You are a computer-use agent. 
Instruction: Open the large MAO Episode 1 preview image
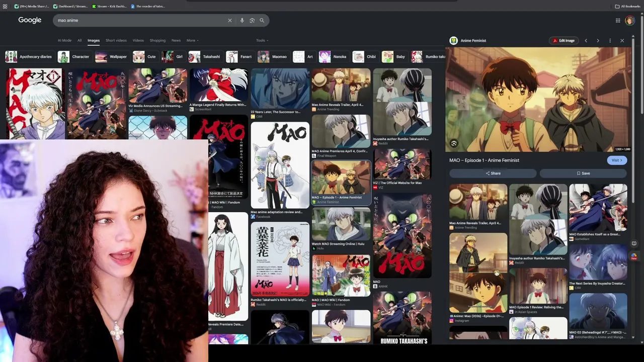point(538,100)
